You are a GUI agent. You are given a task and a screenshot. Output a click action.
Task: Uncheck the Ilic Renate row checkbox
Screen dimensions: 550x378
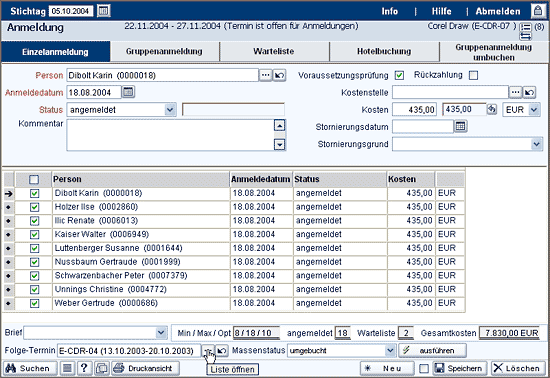pos(34,221)
